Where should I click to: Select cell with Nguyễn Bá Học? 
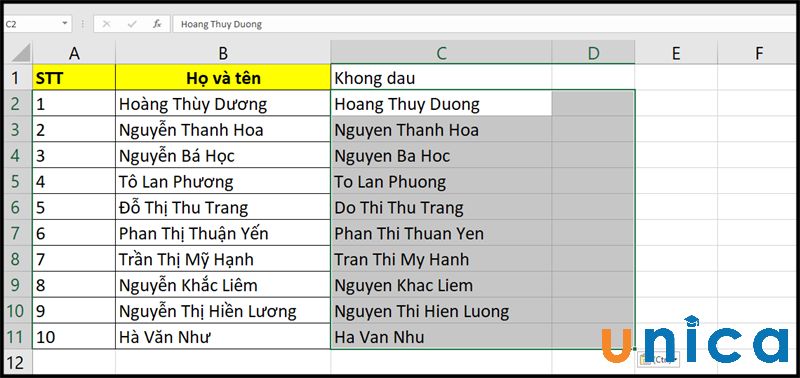pos(223,156)
